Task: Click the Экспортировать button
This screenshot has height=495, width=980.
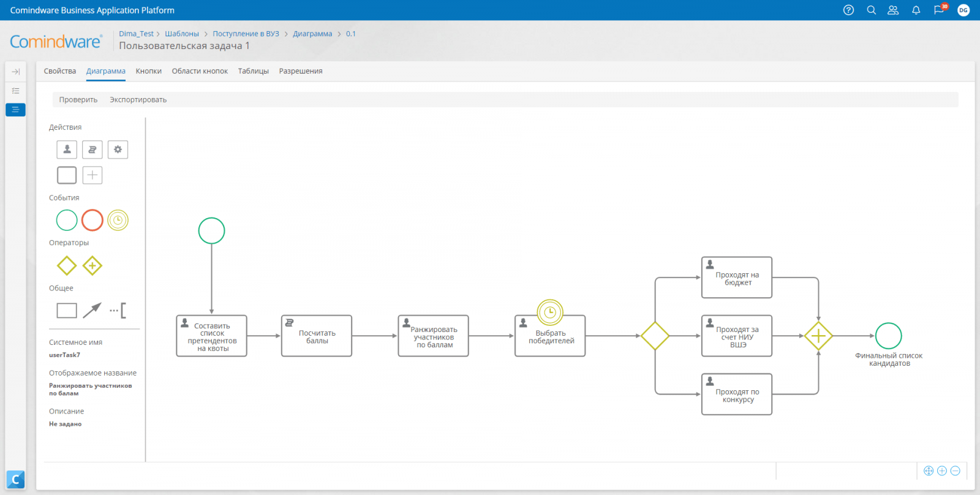Action: pos(138,100)
